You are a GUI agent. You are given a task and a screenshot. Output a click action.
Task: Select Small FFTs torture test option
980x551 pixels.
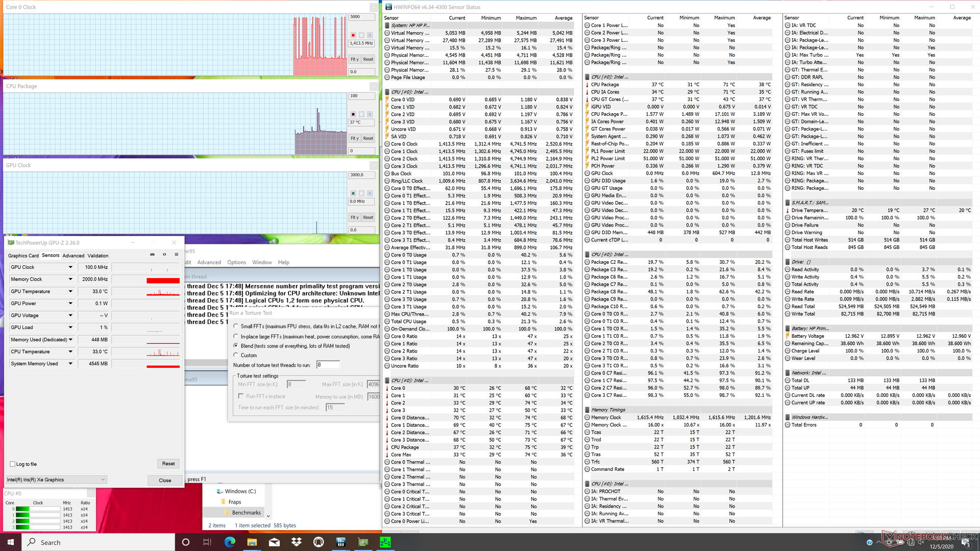coord(236,326)
